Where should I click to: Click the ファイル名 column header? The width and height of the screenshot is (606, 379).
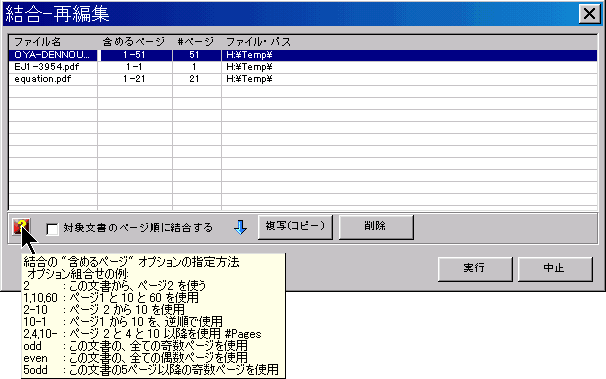coord(53,42)
